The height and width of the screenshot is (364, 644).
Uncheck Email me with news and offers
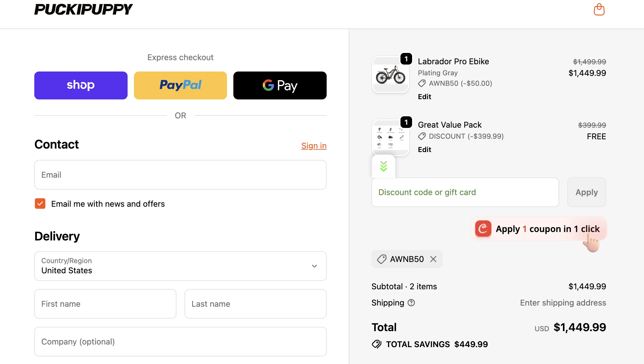40,204
